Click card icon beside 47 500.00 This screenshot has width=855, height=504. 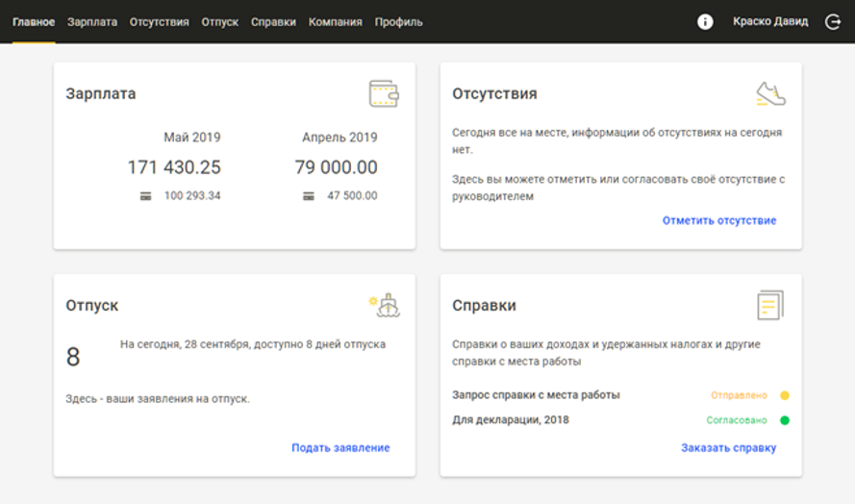point(309,196)
